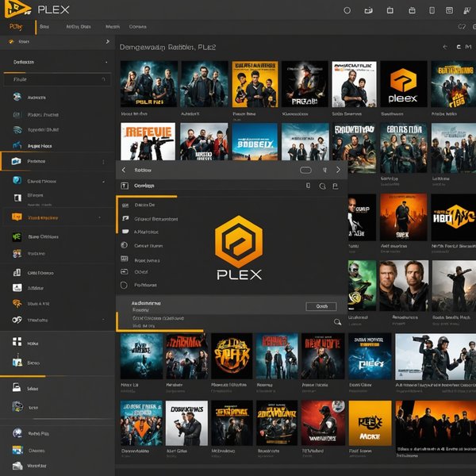This screenshot has width=476, height=476.
Task: Click the teal wave-lines sidebar icon
Action: coord(17,129)
